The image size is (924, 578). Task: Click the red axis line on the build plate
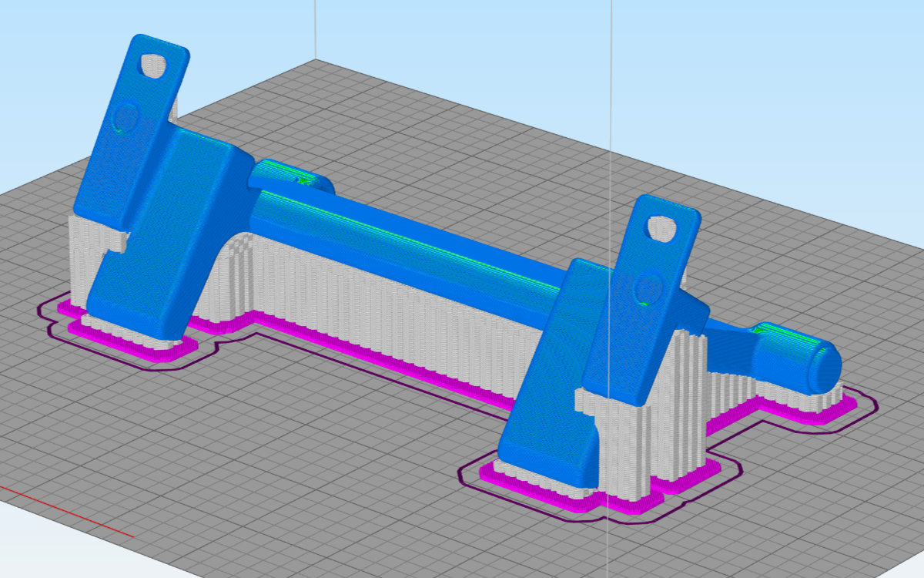click(x=67, y=512)
